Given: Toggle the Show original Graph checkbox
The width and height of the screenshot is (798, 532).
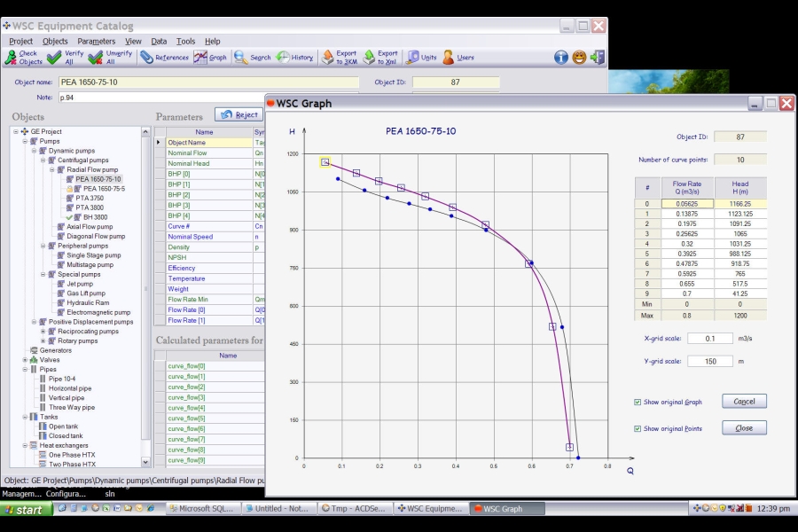Looking at the screenshot, I should [638, 403].
